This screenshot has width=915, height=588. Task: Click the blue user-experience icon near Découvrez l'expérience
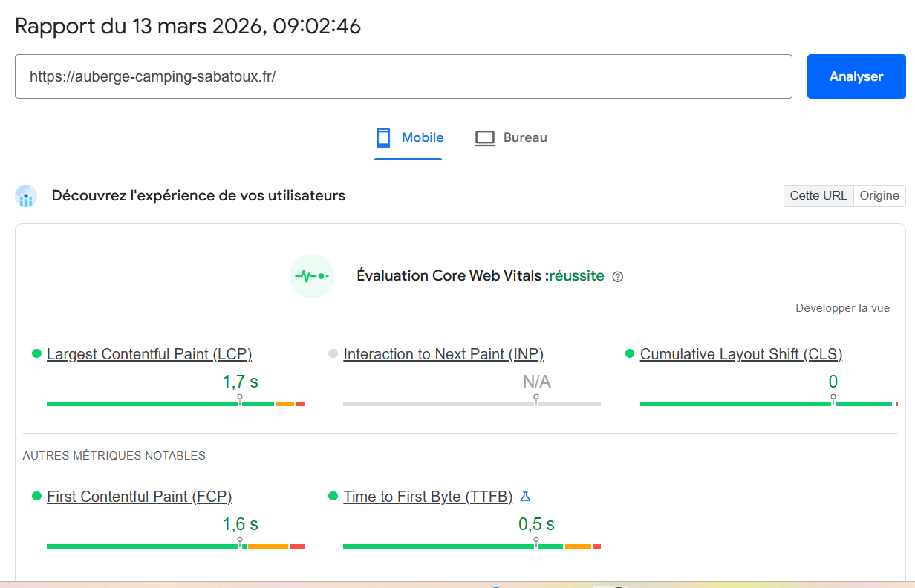pos(27,196)
